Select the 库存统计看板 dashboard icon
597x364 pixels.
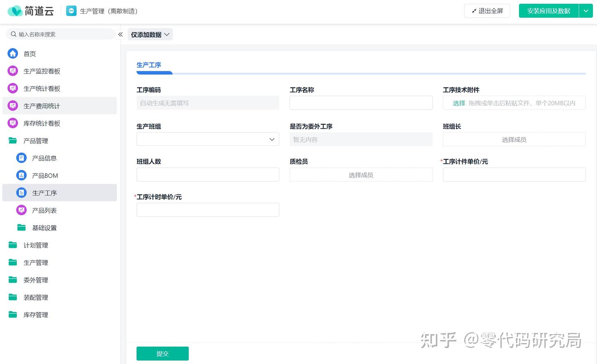click(x=13, y=123)
